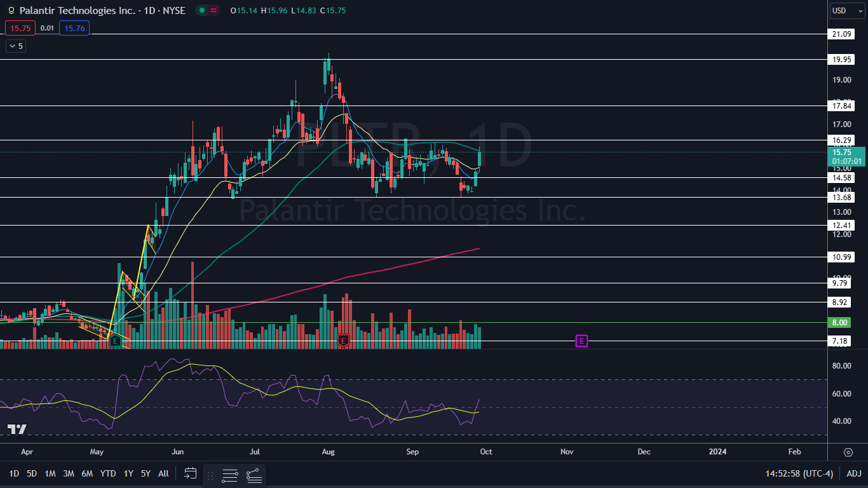This screenshot has height=488, width=868.
Task: Click the 13.68 price level label
Action: (841, 197)
